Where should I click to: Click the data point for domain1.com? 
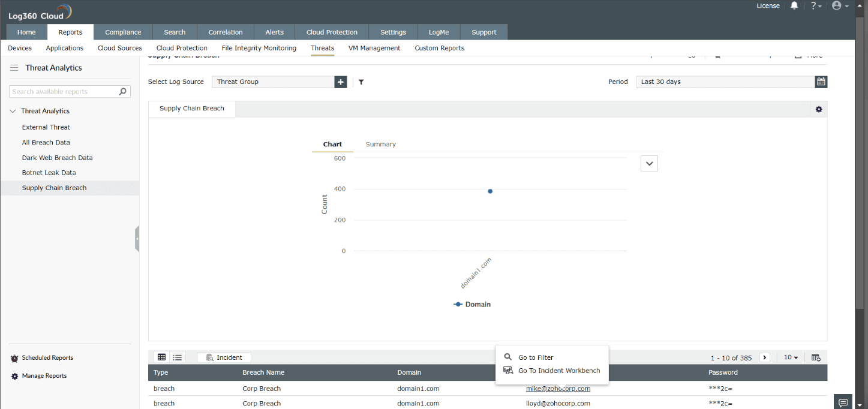[490, 191]
